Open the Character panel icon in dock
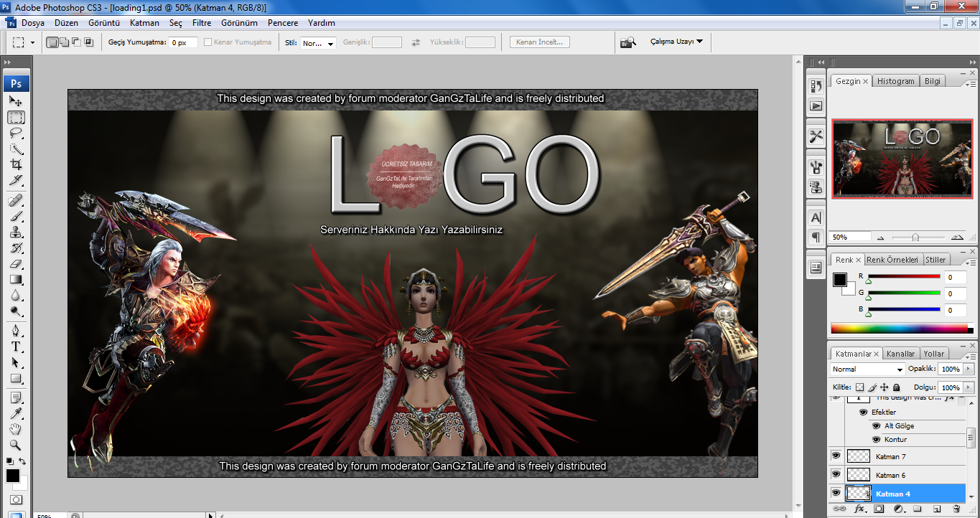 [x=816, y=217]
